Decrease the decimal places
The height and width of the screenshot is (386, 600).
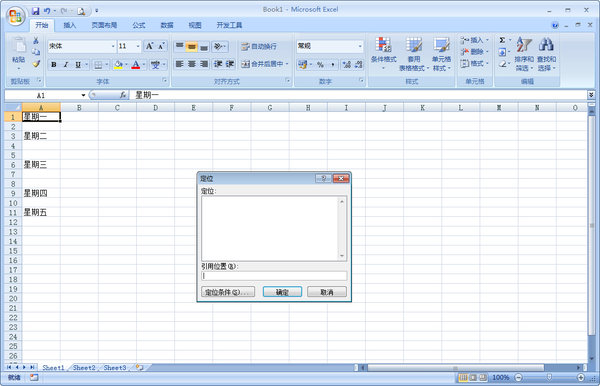point(358,65)
